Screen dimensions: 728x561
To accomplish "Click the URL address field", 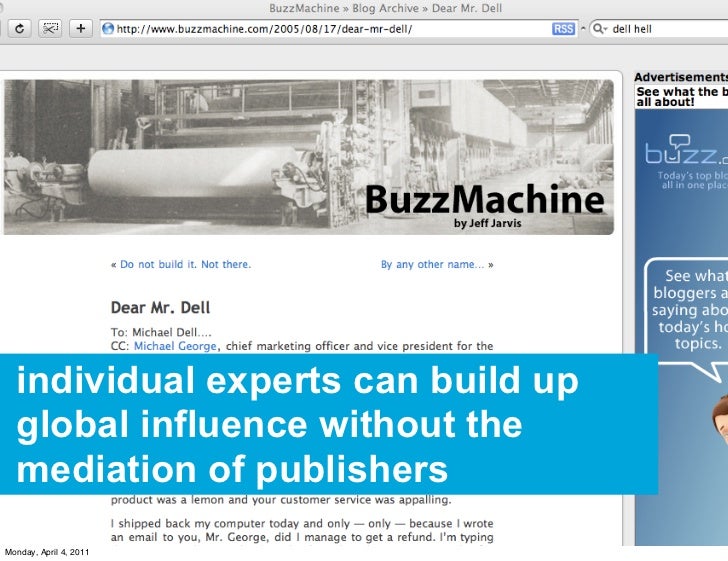I will point(339,29).
